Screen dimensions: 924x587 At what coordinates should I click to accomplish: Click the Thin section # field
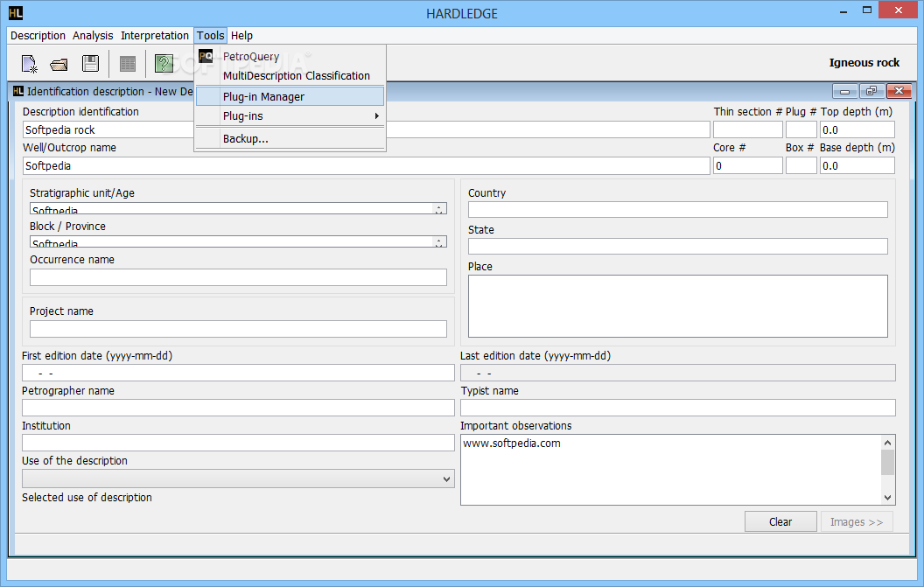pyautogui.click(x=748, y=129)
